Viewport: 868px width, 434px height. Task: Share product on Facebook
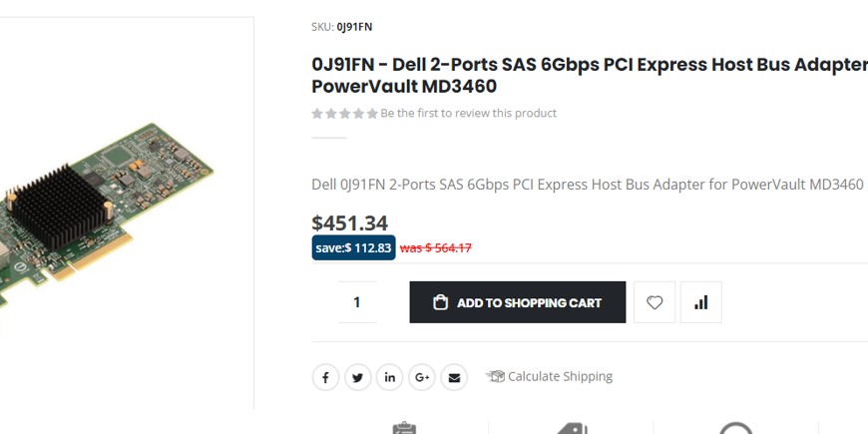[325, 377]
